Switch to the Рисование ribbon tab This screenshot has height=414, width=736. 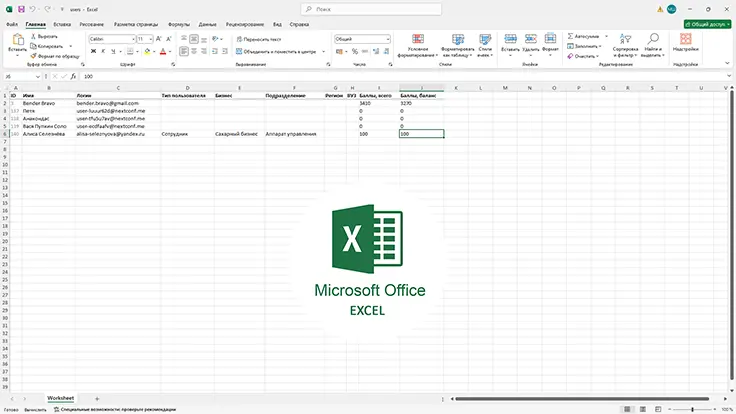coord(92,24)
